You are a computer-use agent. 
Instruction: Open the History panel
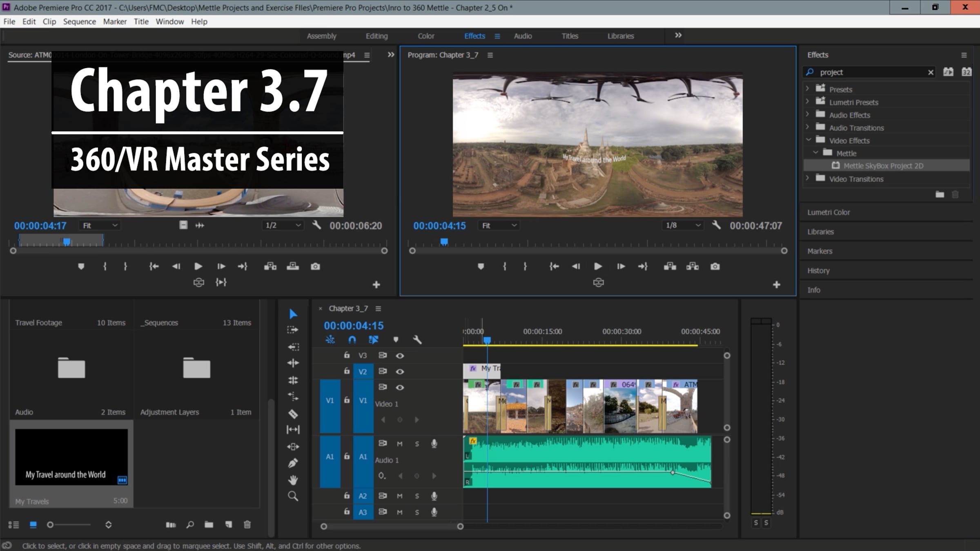[818, 270]
